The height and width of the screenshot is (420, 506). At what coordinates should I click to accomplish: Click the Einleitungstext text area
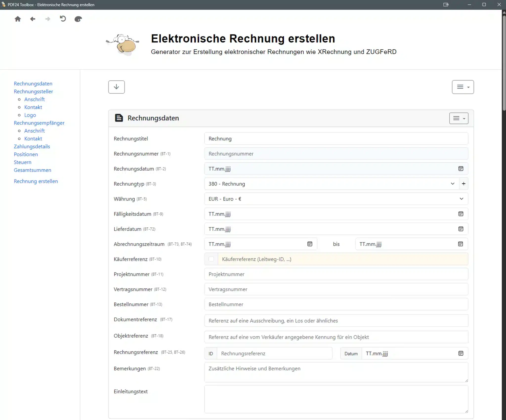(x=336, y=399)
